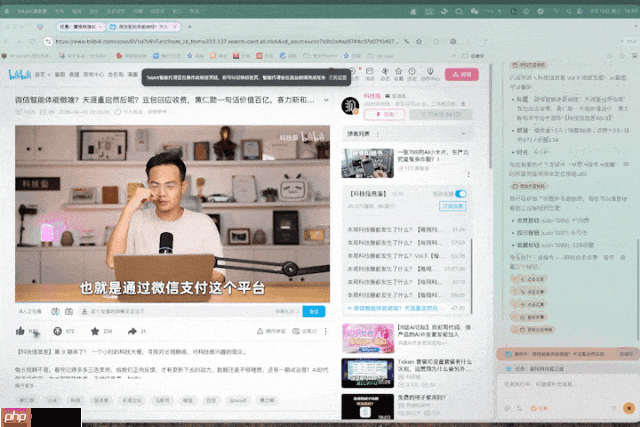Viewport: 640px width, 427px height.
Task: Open 游戏中心 in Bilibili nav
Action: 93,74
